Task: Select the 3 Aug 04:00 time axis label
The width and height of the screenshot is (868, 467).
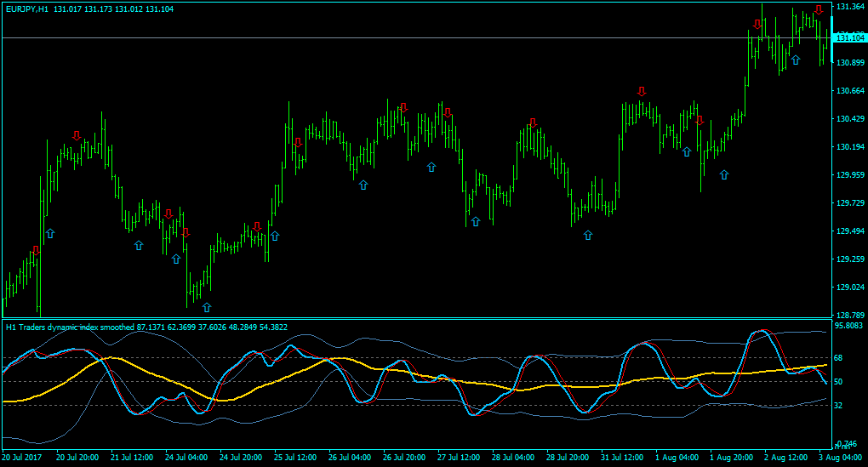Action: click(840, 458)
